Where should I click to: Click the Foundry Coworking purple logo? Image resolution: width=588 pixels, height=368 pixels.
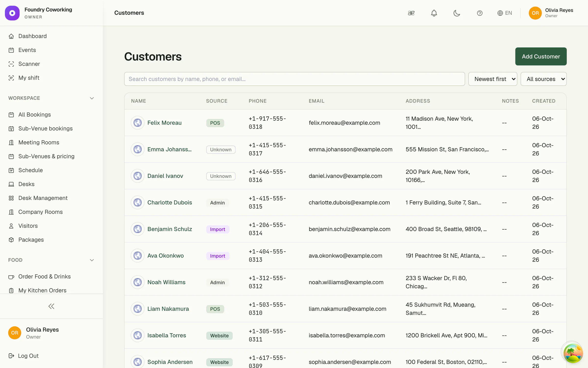12,13
